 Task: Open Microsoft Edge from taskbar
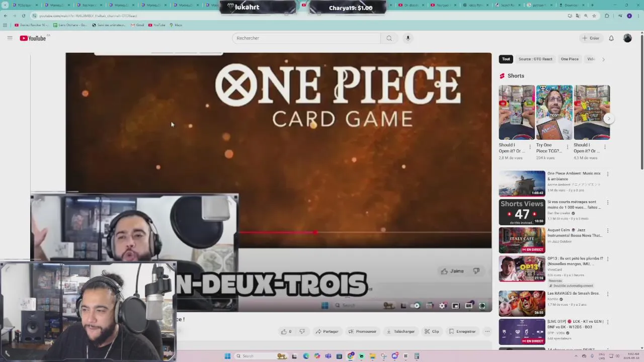pos(306,356)
